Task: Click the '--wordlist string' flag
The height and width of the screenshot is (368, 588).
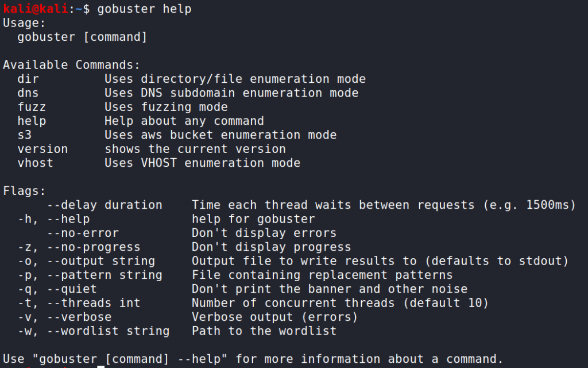Action: point(109,331)
